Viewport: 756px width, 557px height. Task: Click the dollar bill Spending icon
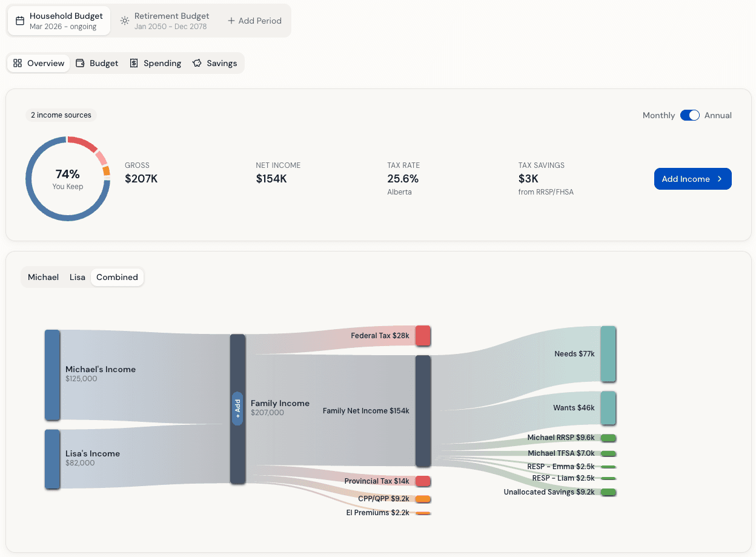(133, 62)
